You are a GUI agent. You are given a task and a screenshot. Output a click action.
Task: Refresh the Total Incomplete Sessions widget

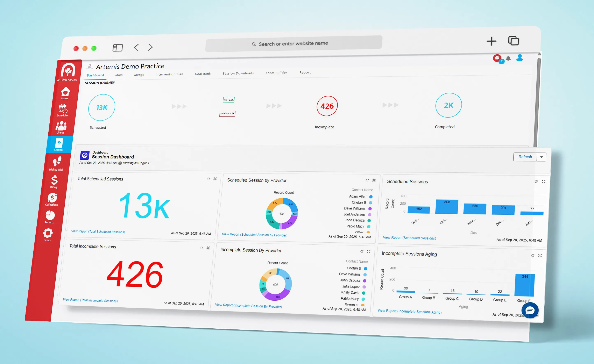point(202,248)
